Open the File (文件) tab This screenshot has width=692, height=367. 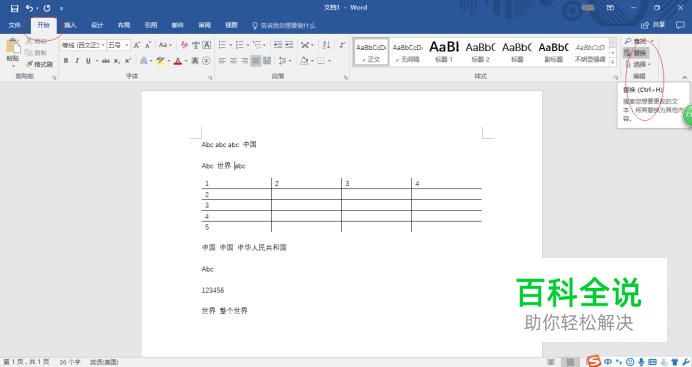(15, 25)
